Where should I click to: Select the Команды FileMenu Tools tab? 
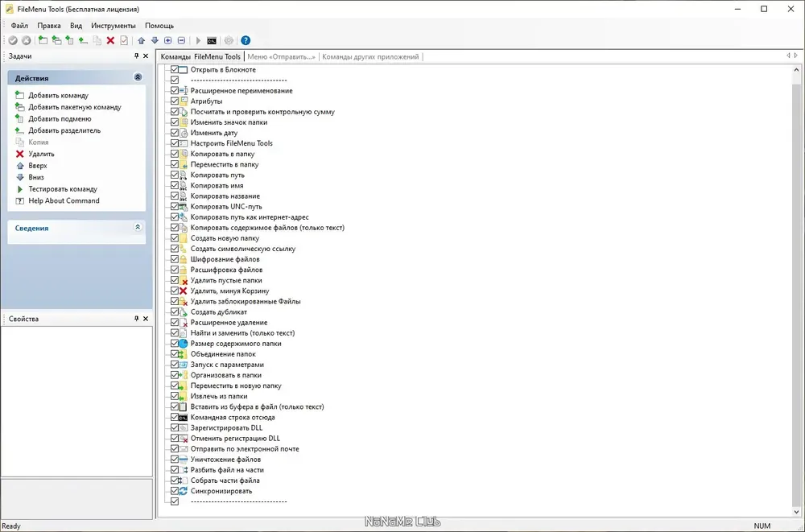tap(200, 57)
